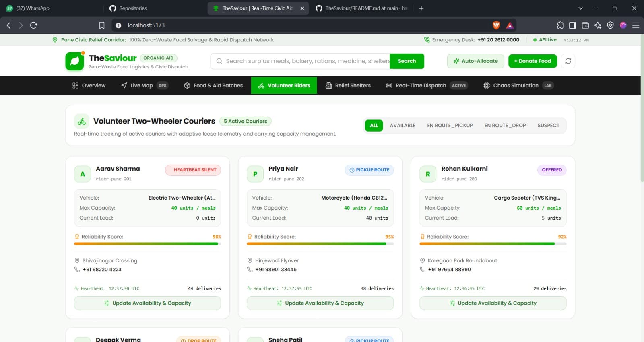Open browser extensions puzzle icon
Viewport: 644px width, 342px height.
point(560,25)
